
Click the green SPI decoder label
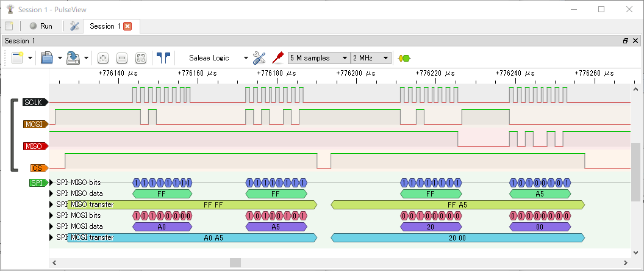coord(37,182)
